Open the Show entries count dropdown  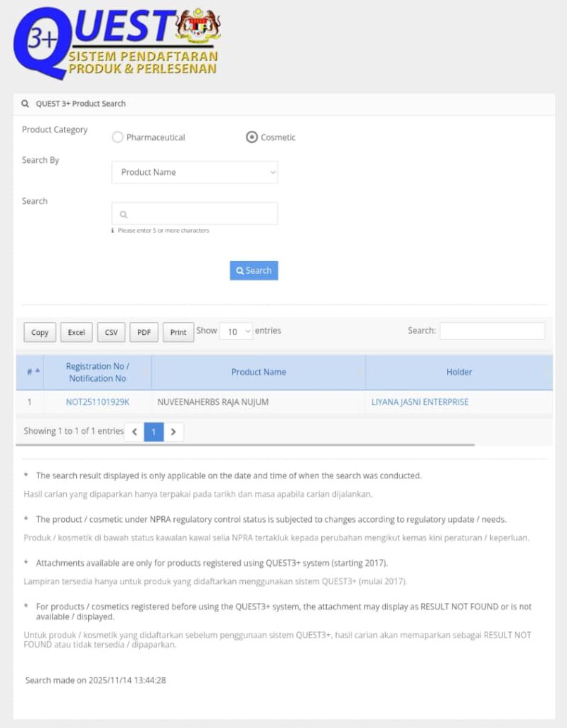(x=236, y=331)
